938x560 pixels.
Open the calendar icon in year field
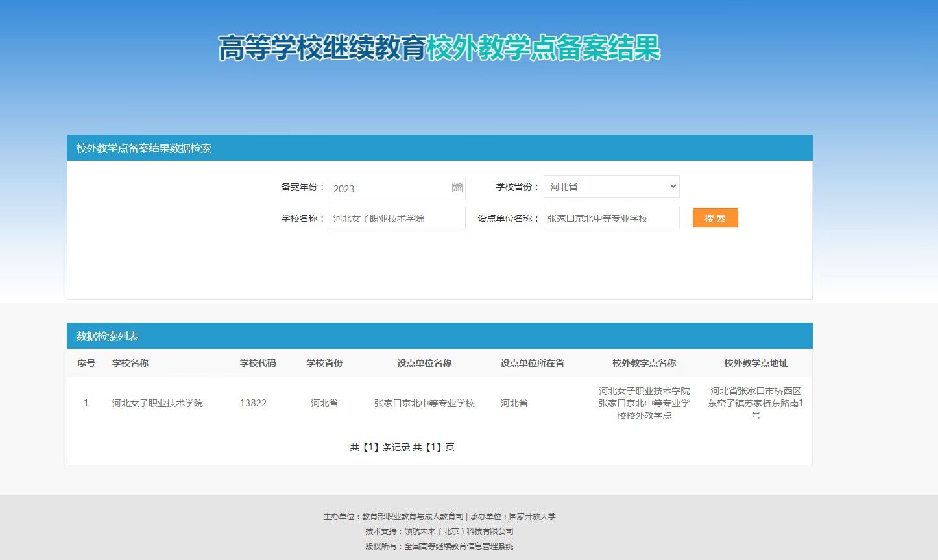(457, 188)
